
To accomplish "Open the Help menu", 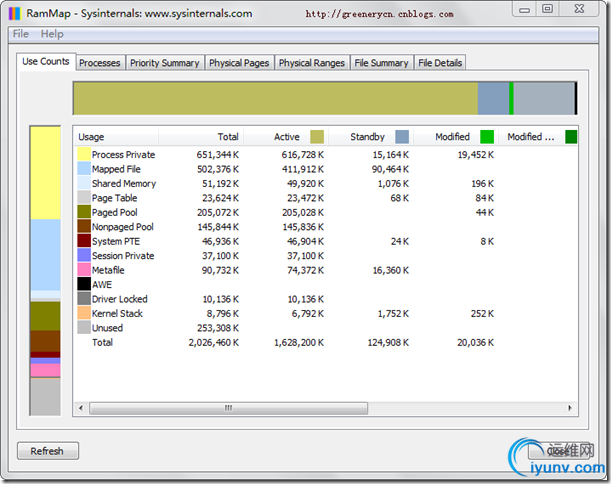I will point(52,34).
